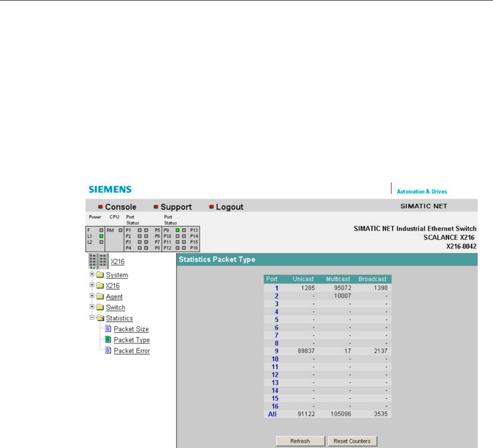Click multicast total 105096
Viewport: 493px width, 448px height.
click(x=341, y=414)
